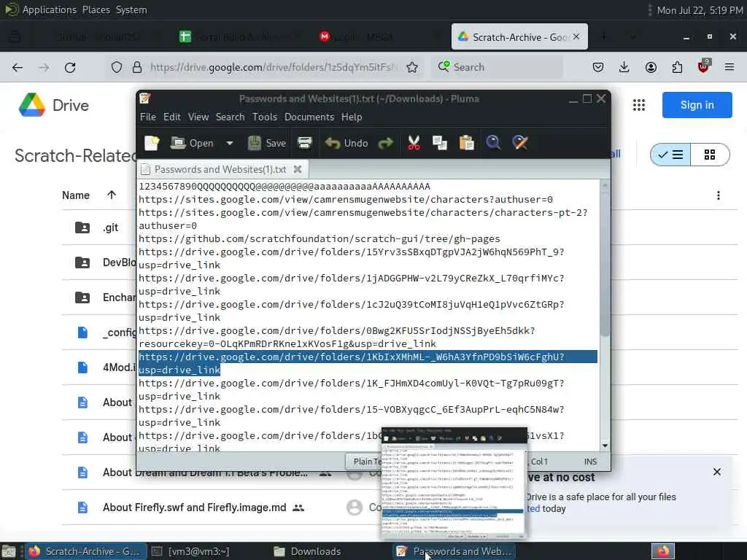The image size is (747, 560).
Task: Open the .git folder in Drive
Action: (x=111, y=227)
